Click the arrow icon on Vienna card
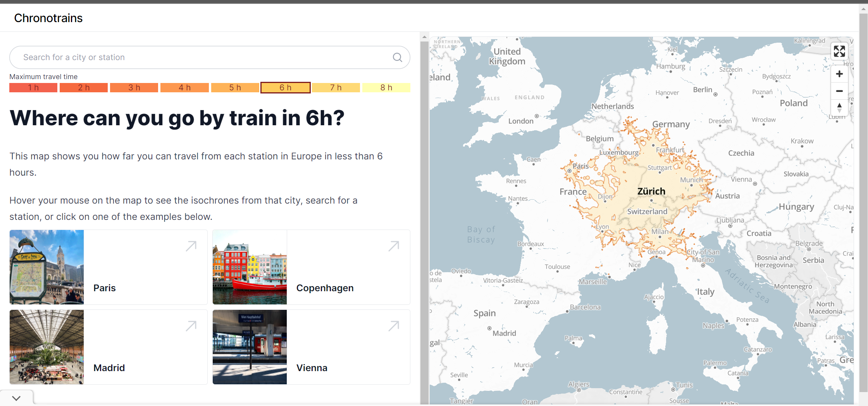The height and width of the screenshot is (406, 868). pyautogui.click(x=394, y=326)
